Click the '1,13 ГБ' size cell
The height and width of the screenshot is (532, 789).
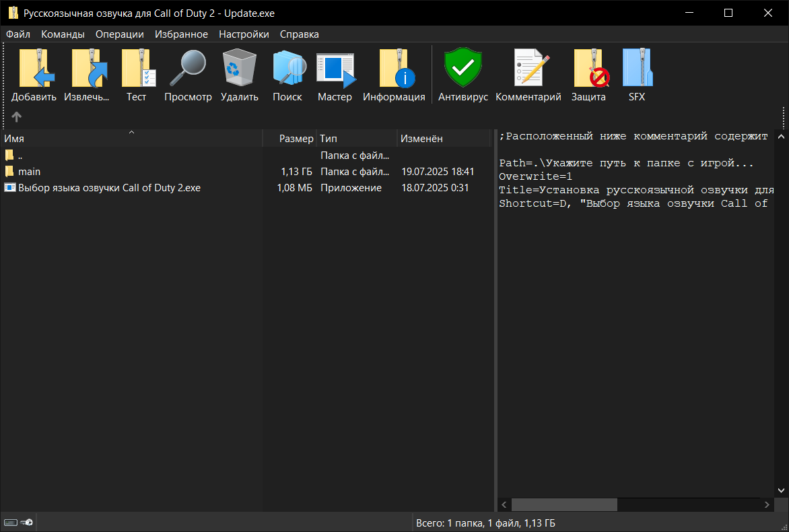(x=296, y=172)
